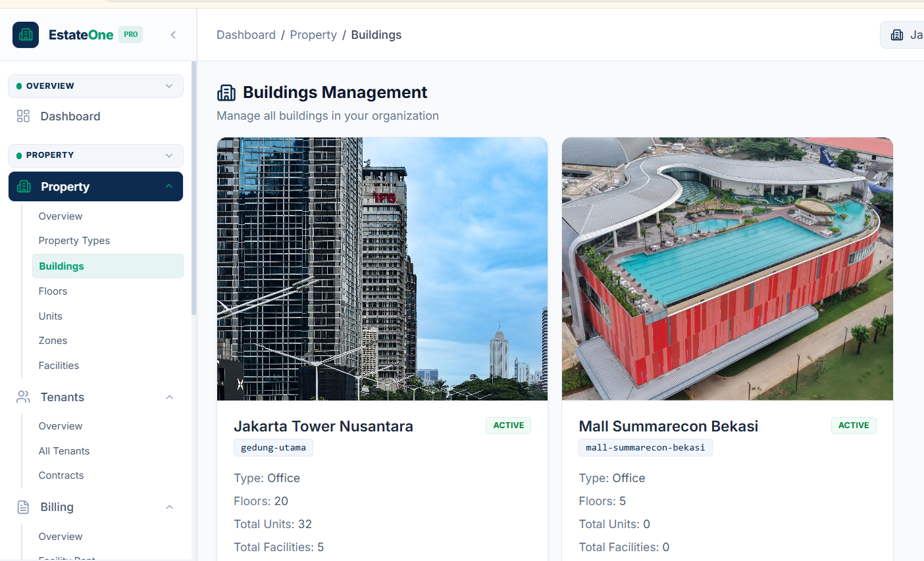
Task: Click the mall-summarecon-bekasi slug tag
Action: pos(646,448)
